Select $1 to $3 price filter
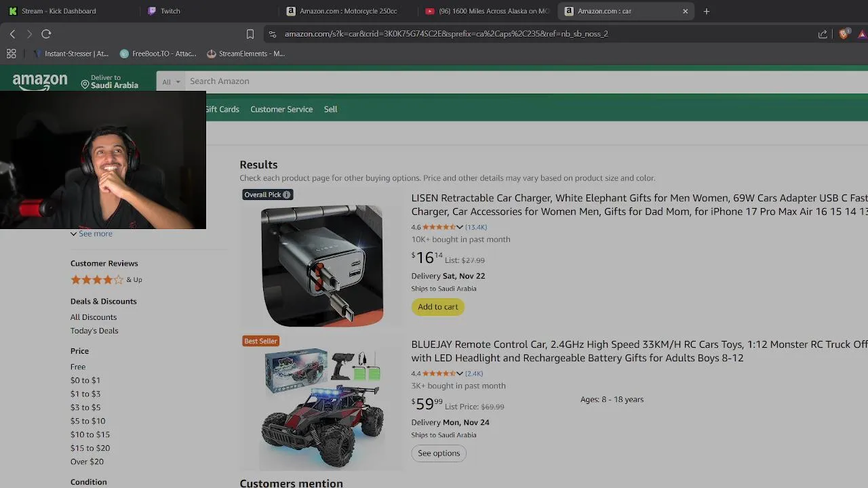This screenshot has height=488, width=868. [x=85, y=394]
